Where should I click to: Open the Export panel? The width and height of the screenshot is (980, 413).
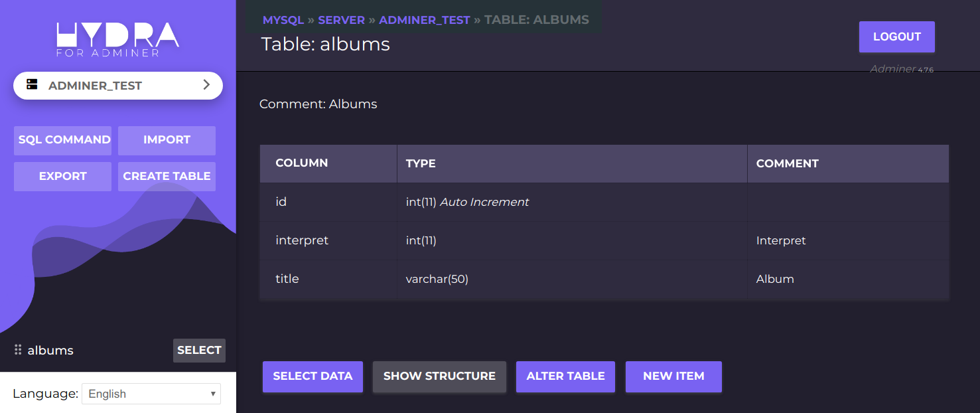[62, 176]
